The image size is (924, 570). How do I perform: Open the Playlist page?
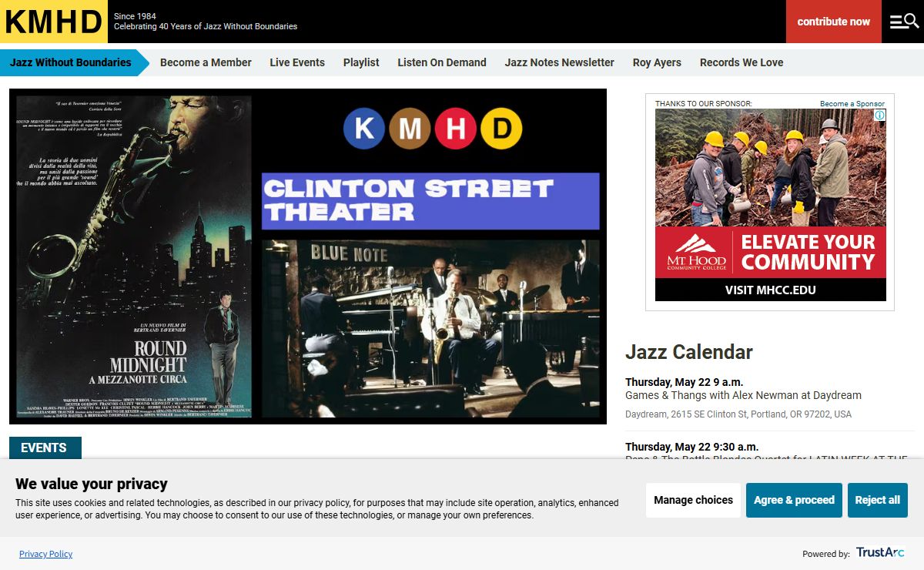click(361, 62)
